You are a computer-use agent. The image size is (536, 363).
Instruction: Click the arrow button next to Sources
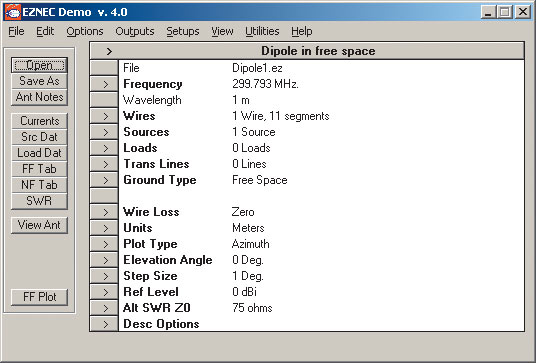tap(104, 132)
